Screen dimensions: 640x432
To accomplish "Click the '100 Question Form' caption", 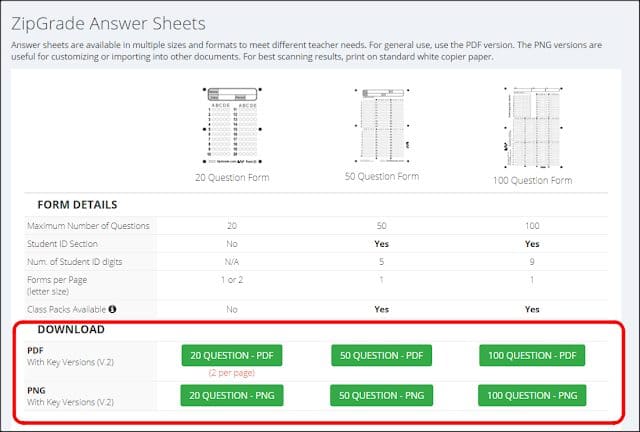I will 532,180.
